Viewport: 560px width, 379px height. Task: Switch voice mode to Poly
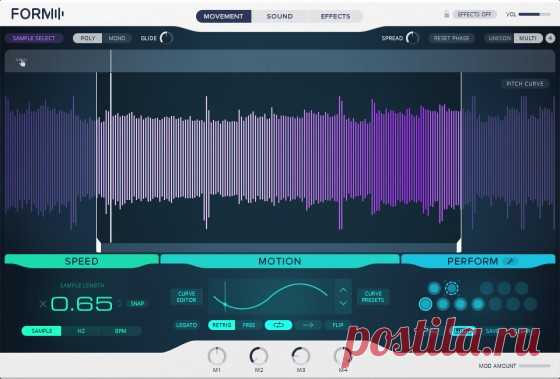click(x=88, y=38)
